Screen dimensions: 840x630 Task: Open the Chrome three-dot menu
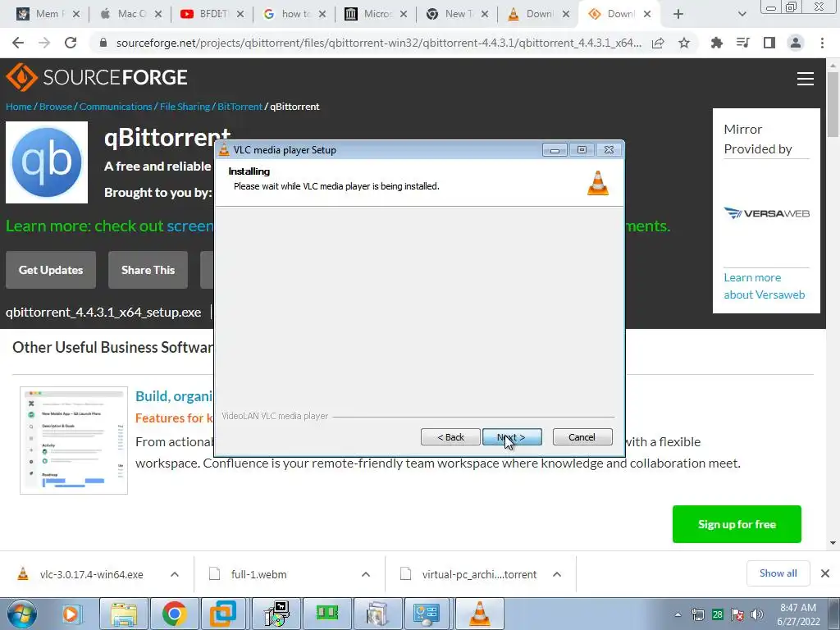(822, 43)
